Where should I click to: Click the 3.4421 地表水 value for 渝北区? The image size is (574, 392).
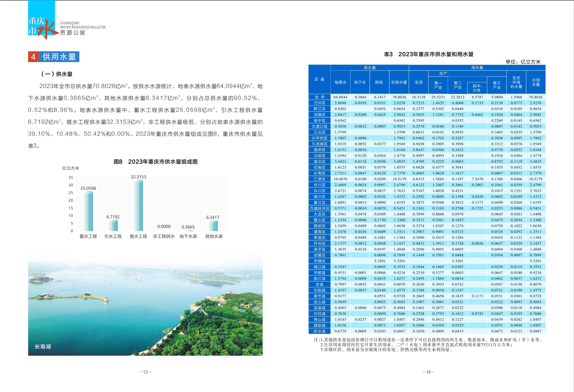(340, 161)
